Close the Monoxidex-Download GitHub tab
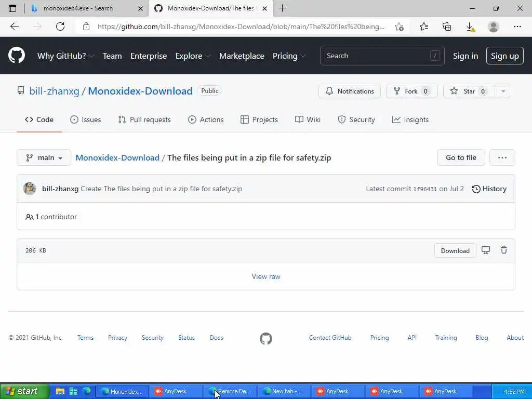Viewport: 532px width, 399px height. pos(265,8)
